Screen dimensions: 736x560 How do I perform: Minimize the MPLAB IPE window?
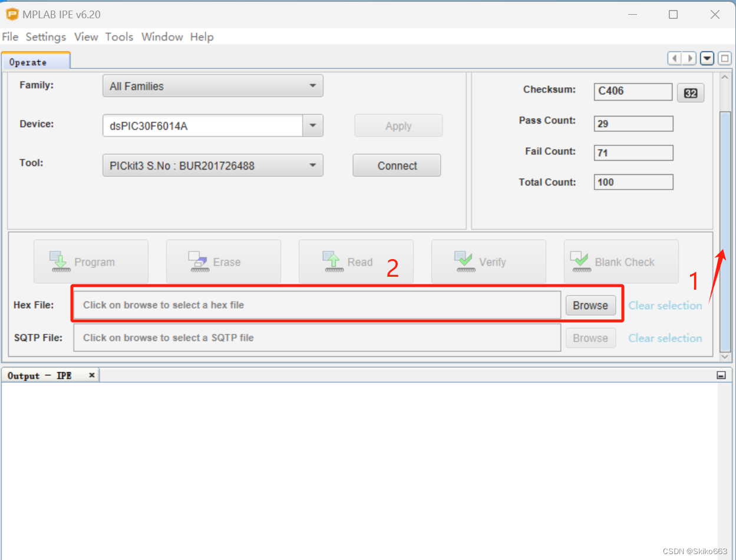tap(632, 15)
